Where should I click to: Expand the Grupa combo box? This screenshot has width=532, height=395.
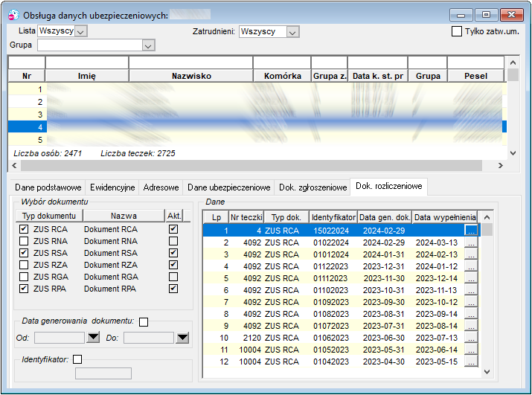pos(148,45)
